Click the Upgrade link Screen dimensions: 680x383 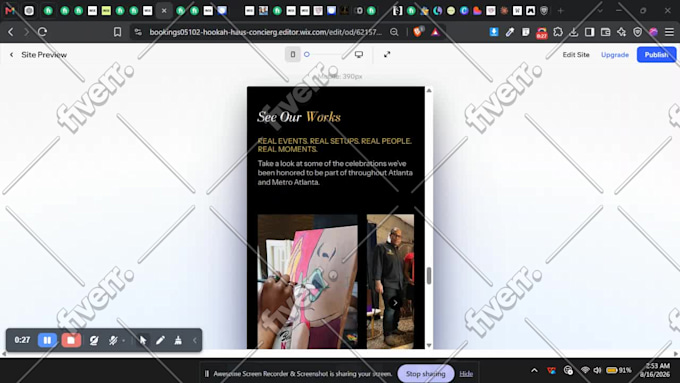pos(615,55)
